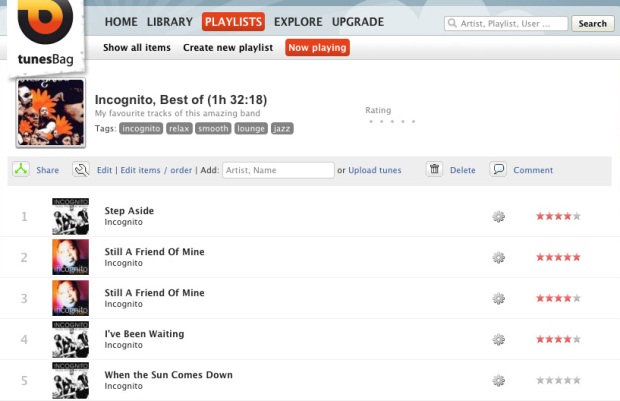Rate When the Sun Comes Down
Screen dimensions: 620x401
point(558,380)
